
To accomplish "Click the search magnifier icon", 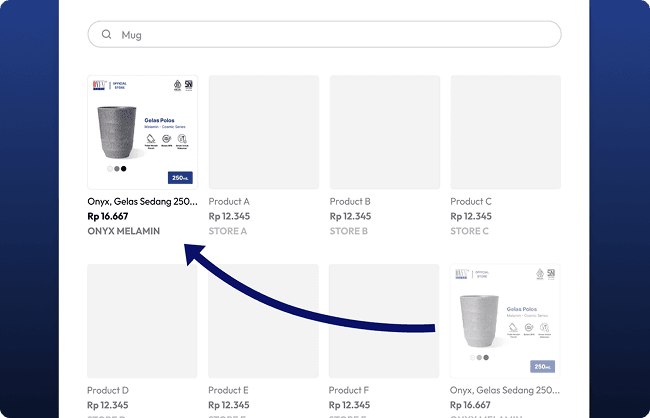I will [107, 34].
